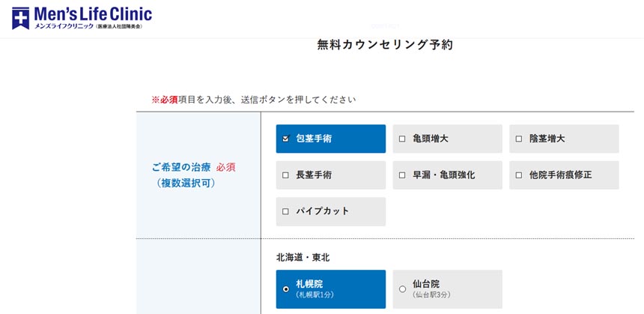This screenshot has height=314, width=644.
Task: Click the パイプカット option tile label
Action: 323,211
